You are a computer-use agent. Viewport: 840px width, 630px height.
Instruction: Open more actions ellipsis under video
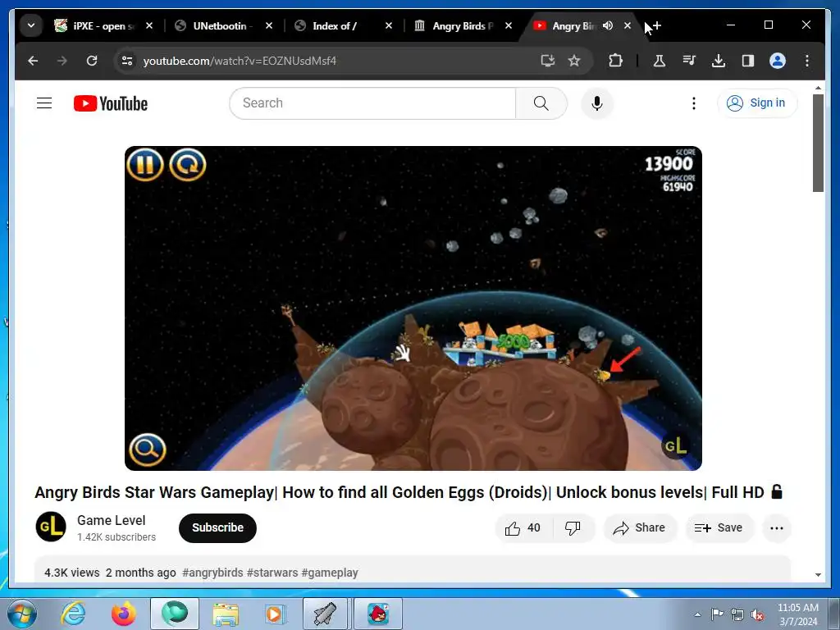click(x=776, y=528)
